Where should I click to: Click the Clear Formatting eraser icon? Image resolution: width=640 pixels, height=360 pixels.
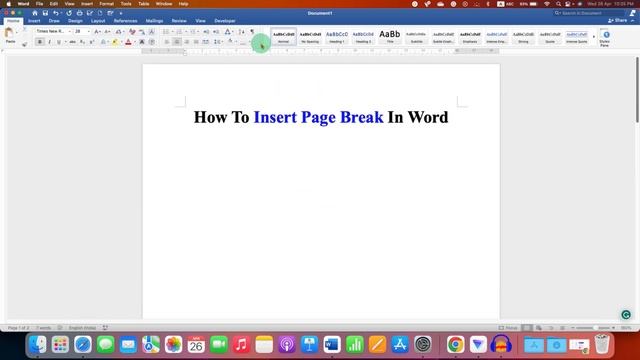tap(132, 31)
